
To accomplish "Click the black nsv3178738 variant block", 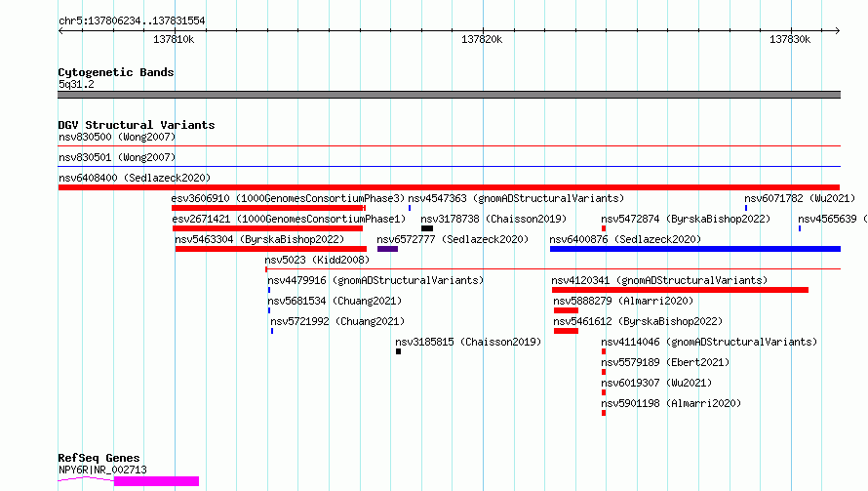I will tap(427, 228).
